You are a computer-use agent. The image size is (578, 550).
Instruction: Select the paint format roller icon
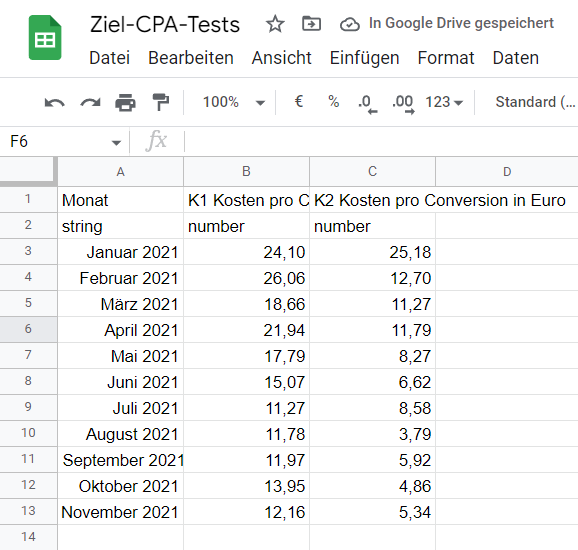point(161,102)
